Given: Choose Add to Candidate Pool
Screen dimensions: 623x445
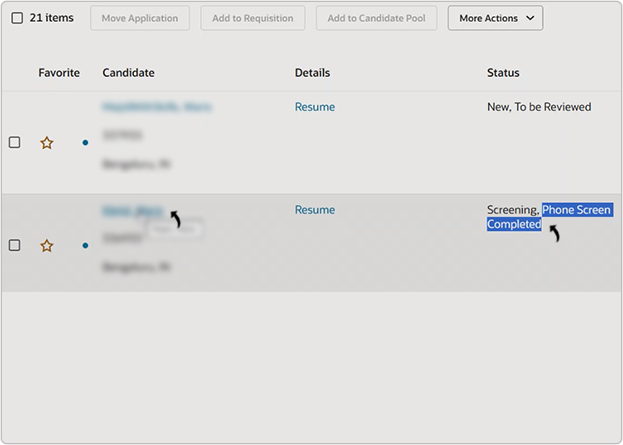Looking at the screenshot, I should (x=376, y=18).
